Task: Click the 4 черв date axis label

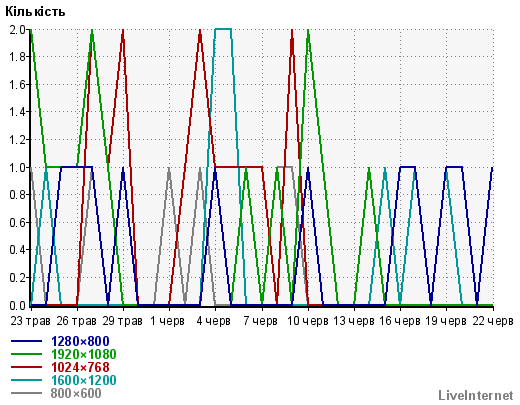Action: 213,321
